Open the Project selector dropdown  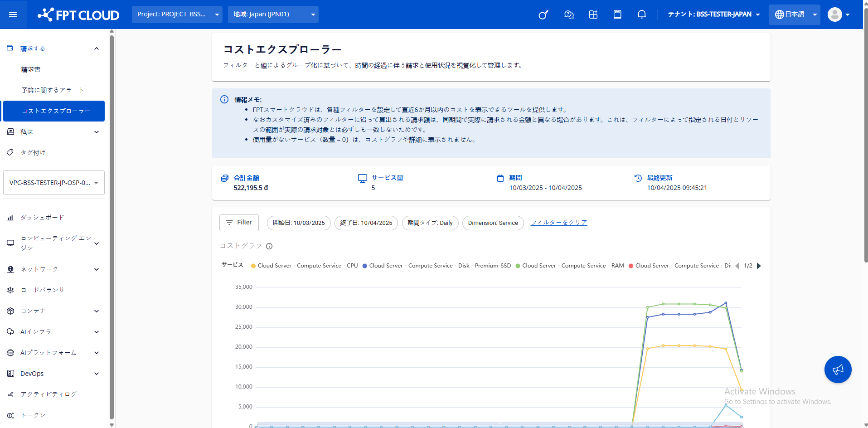point(177,15)
